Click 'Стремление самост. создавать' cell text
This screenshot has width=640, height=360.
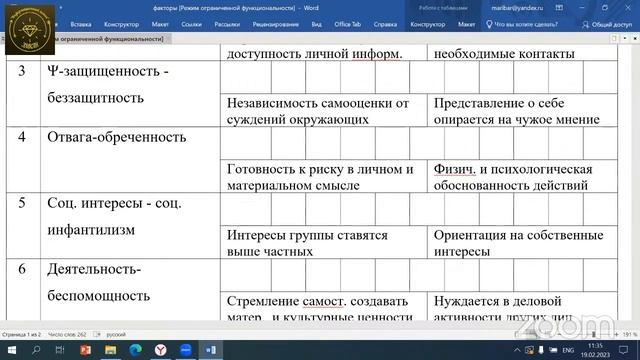[x=317, y=301]
